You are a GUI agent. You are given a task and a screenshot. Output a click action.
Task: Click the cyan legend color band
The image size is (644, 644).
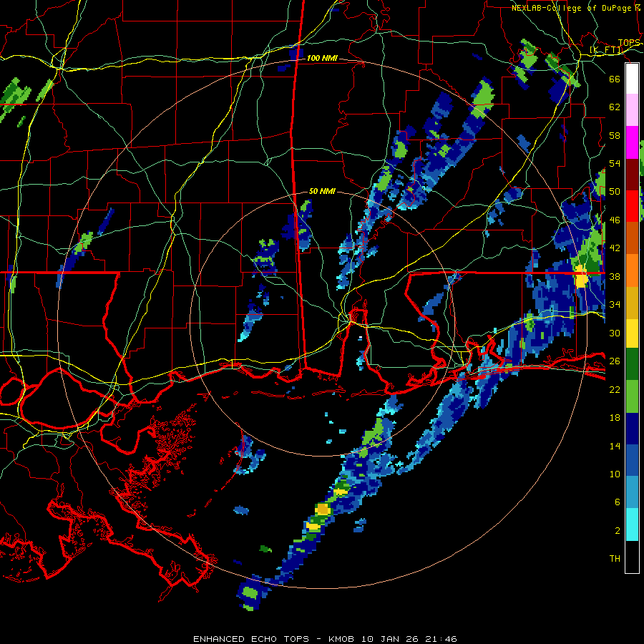[632, 525]
